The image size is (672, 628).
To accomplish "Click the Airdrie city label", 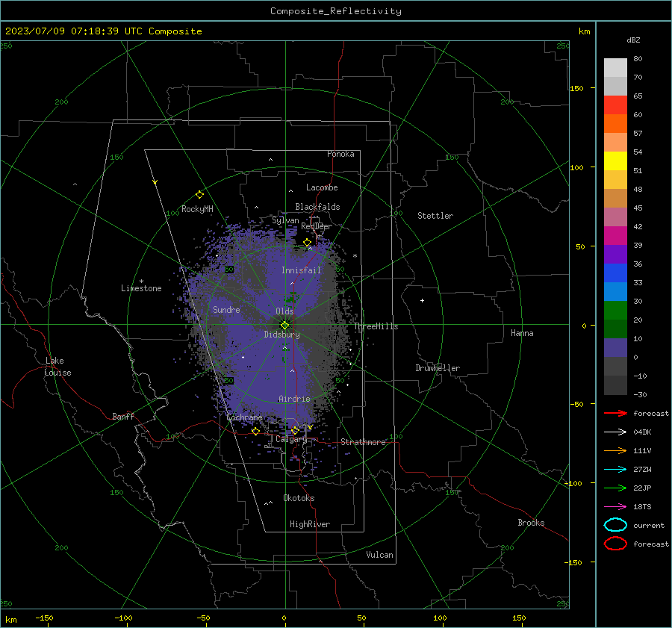I will coord(294,399).
